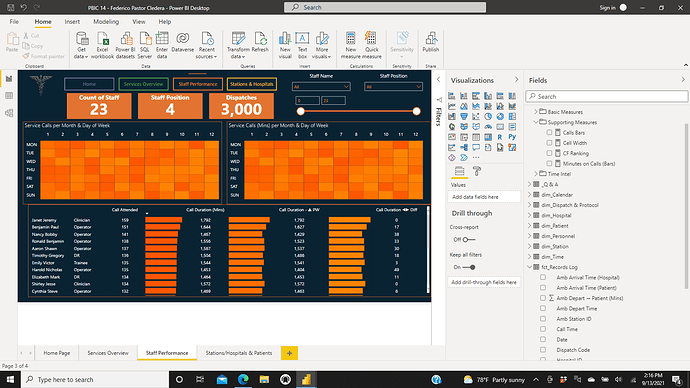Viewport: 690px width, 388px height.
Task: Select the Power Apps visual icon
Action: click(452, 157)
